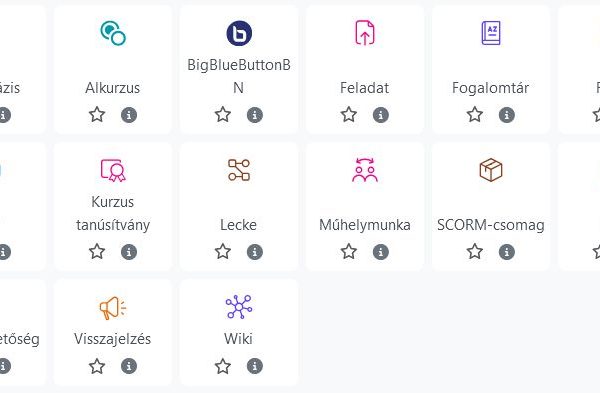
Task: Select the Műhelymunka people icon
Action: (x=365, y=170)
